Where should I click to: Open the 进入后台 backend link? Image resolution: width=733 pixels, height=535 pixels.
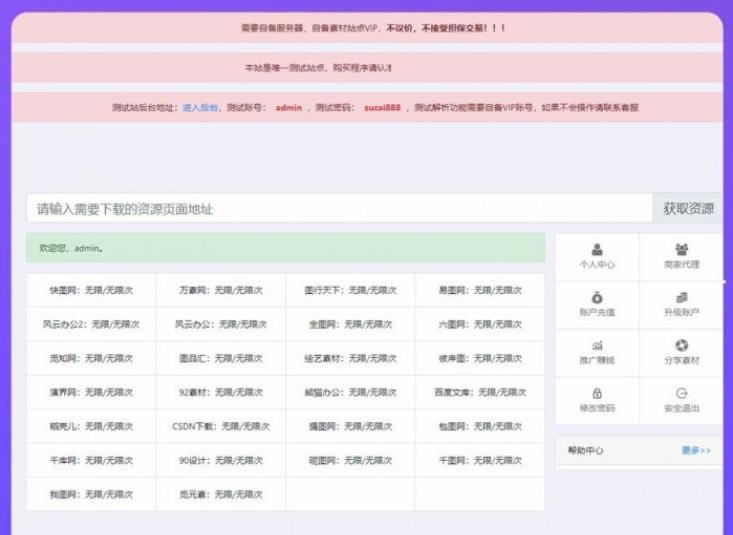coord(200,108)
